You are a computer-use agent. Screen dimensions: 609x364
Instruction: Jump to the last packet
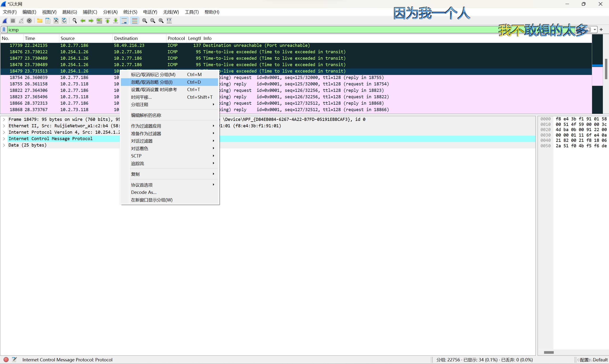(x=116, y=21)
